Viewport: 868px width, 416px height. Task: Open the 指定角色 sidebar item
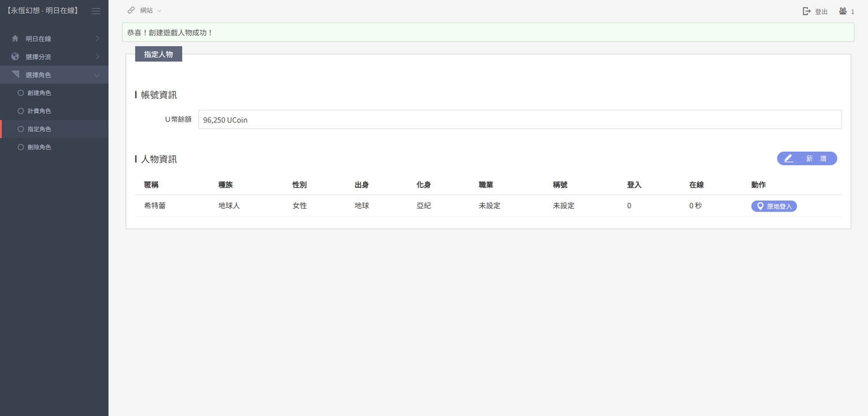coord(39,129)
